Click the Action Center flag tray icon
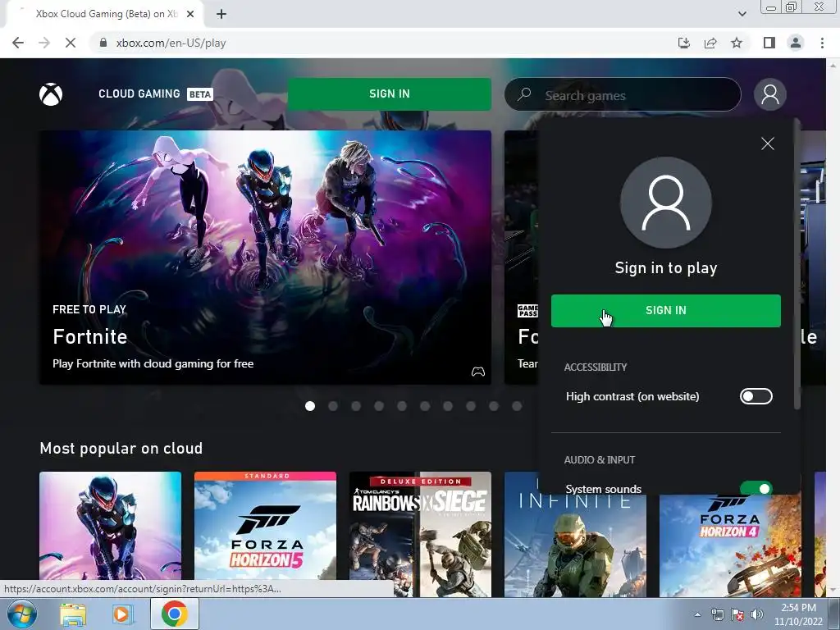The image size is (840, 630). (x=737, y=614)
